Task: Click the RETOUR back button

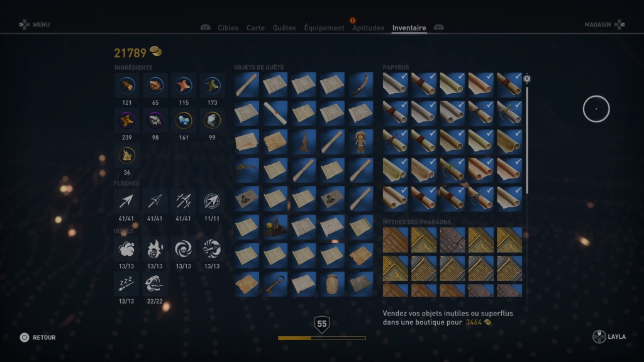Action: pos(38,337)
